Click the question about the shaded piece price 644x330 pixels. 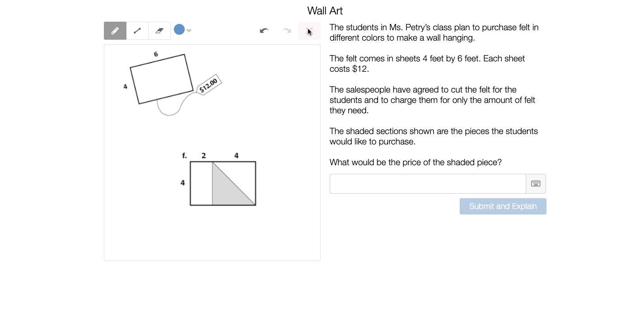point(415,163)
